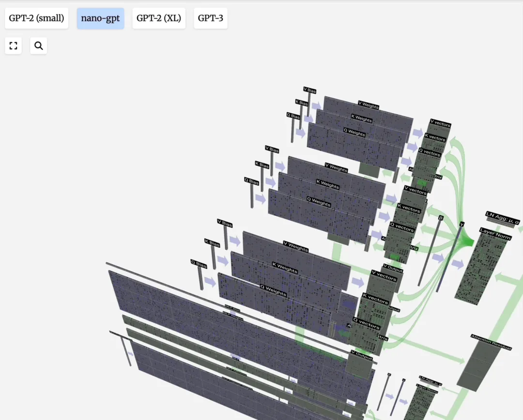Screen dimensions: 523x420
Task: Click the lowest V Output label
Action: click(x=361, y=355)
